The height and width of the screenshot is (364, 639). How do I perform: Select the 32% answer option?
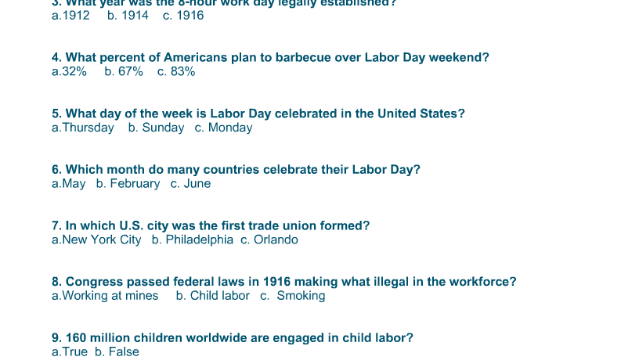click(69, 71)
